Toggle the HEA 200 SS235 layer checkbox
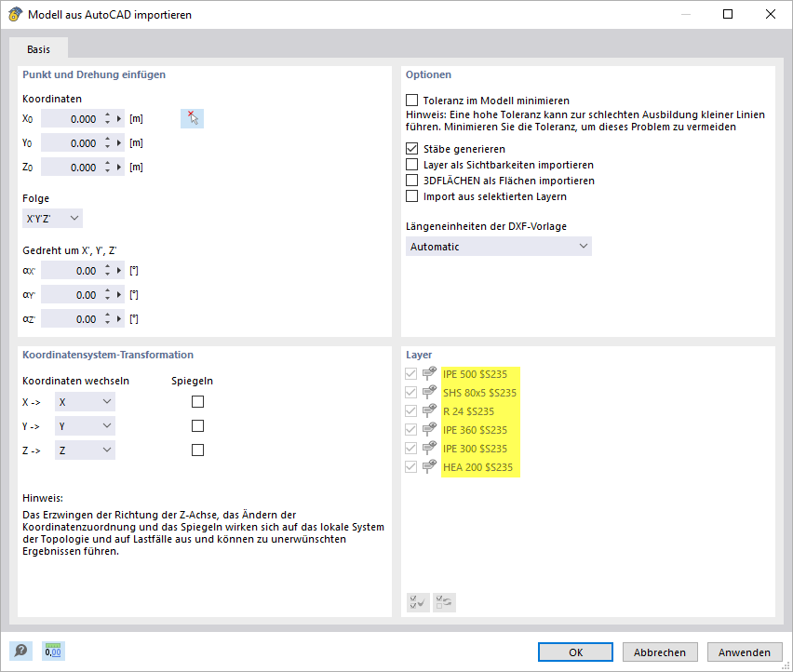This screenshot has width=793, height=672. coord(410,466)
